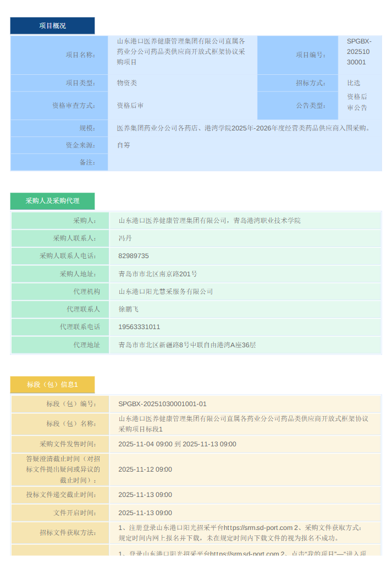This screenshot has height=563, width=392.
Task: Click the agency name 山东港口阳光慧采服务有限公司
Action: tap(165, 292)
